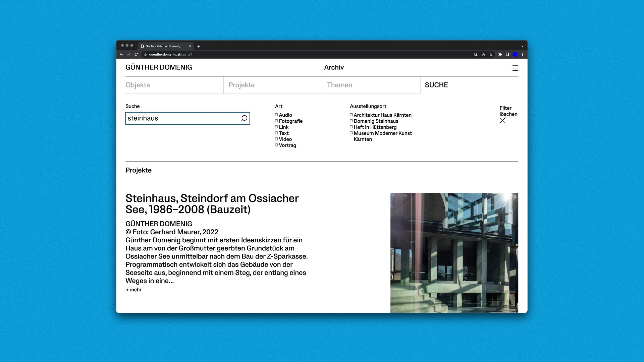The width and height of the screenshot is (644, 362).
Task: Check the Fotografie filter
Action: click(x=276, y=121)
